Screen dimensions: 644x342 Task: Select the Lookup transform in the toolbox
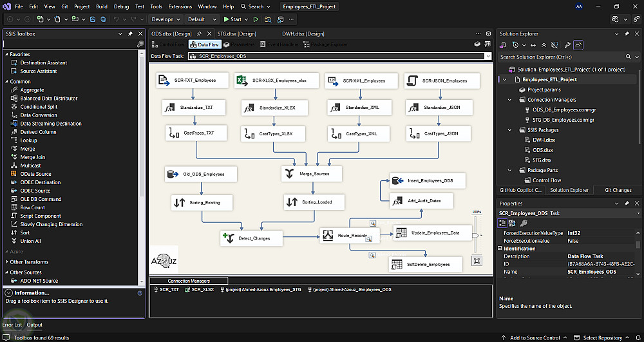[28, 140]
